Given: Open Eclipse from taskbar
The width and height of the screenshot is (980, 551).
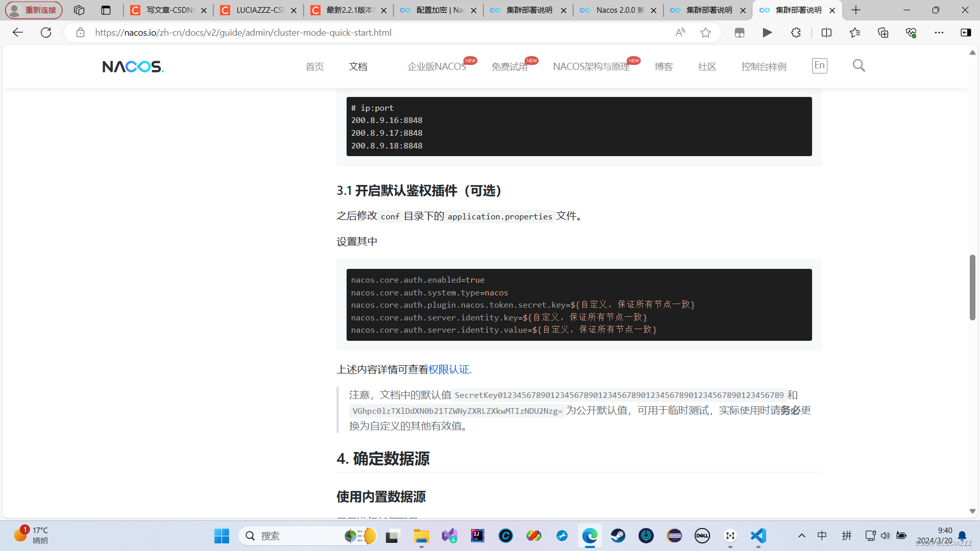Looking at the screenshot, I should point(674,536).
